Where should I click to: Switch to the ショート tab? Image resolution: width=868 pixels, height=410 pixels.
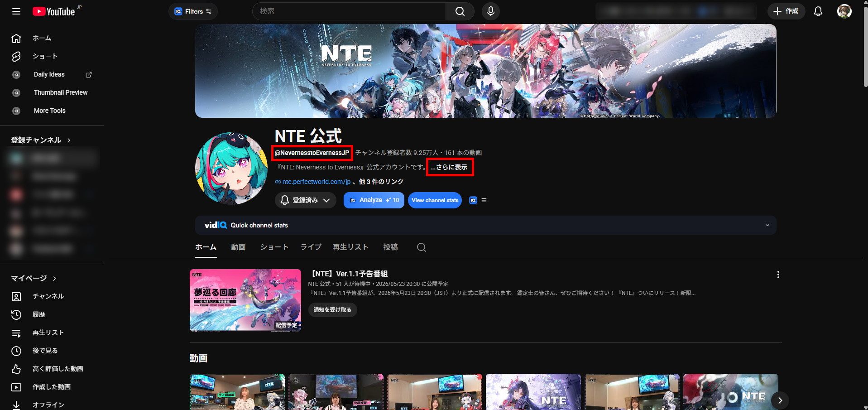click(x=274, y=247)
